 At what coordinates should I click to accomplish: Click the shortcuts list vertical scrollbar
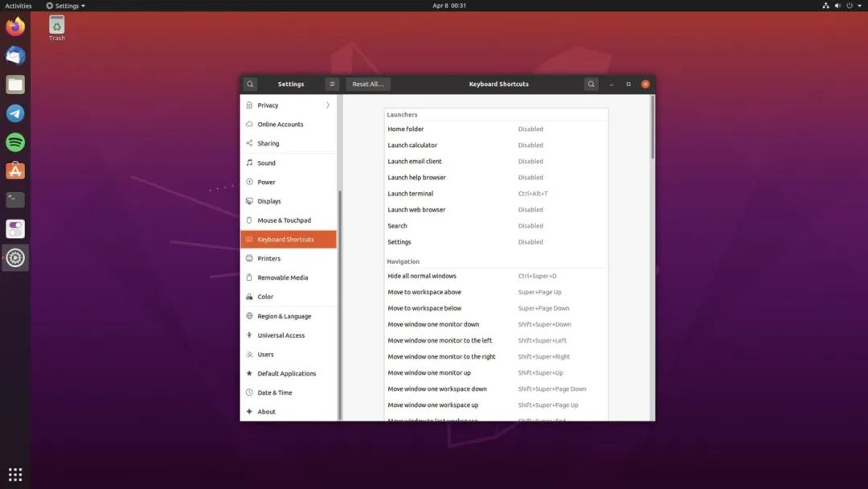653,128
